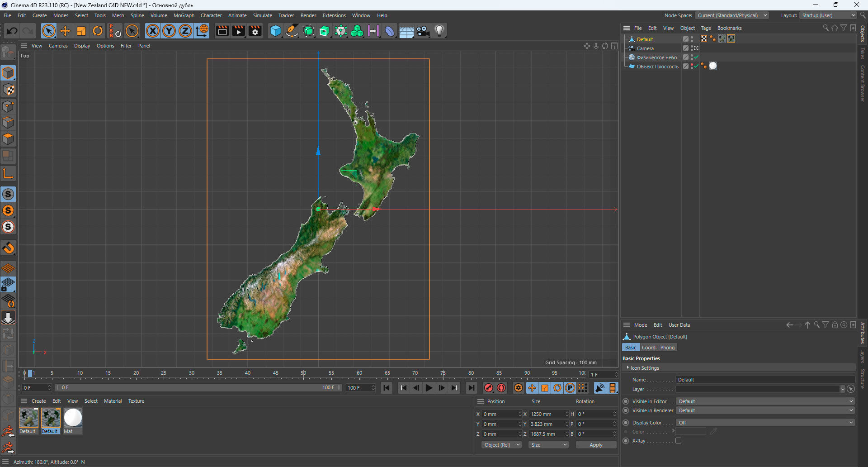Activate the Rotate tool
Screen dimensions: 868x467
[98, 31]
